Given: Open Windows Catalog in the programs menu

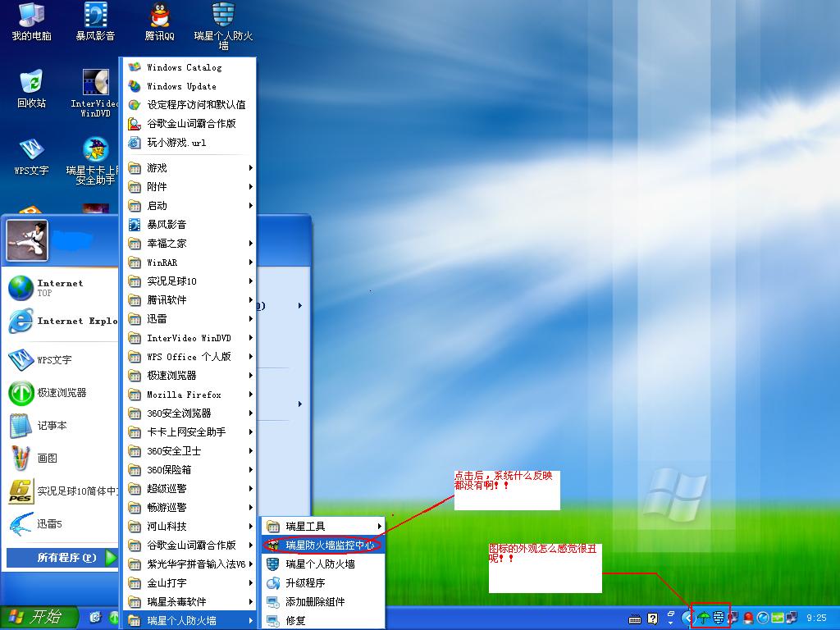Looking at the screenshot, I should [189, 67].
